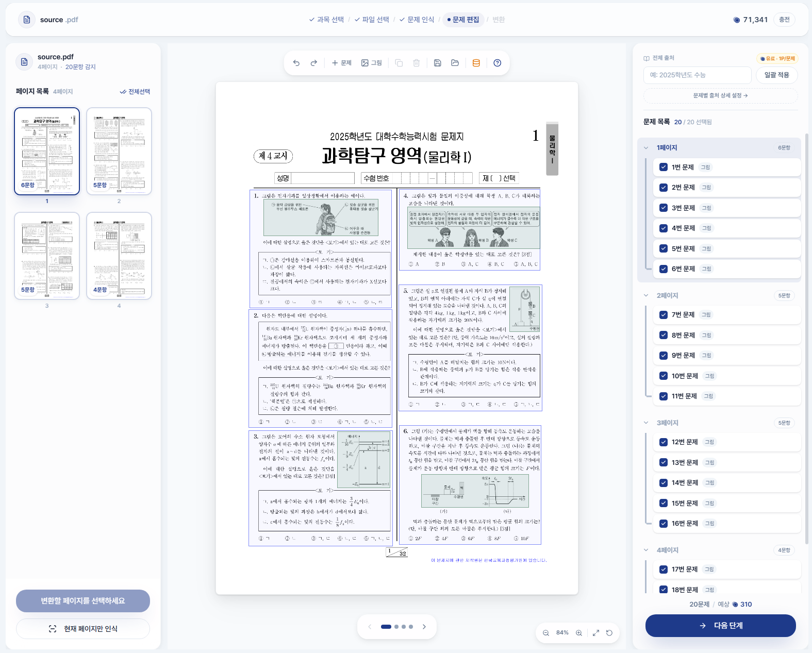The width and height of the screenshot is (812, 653).
Task: Add a new 문제 region
Action: click(341, 63)
